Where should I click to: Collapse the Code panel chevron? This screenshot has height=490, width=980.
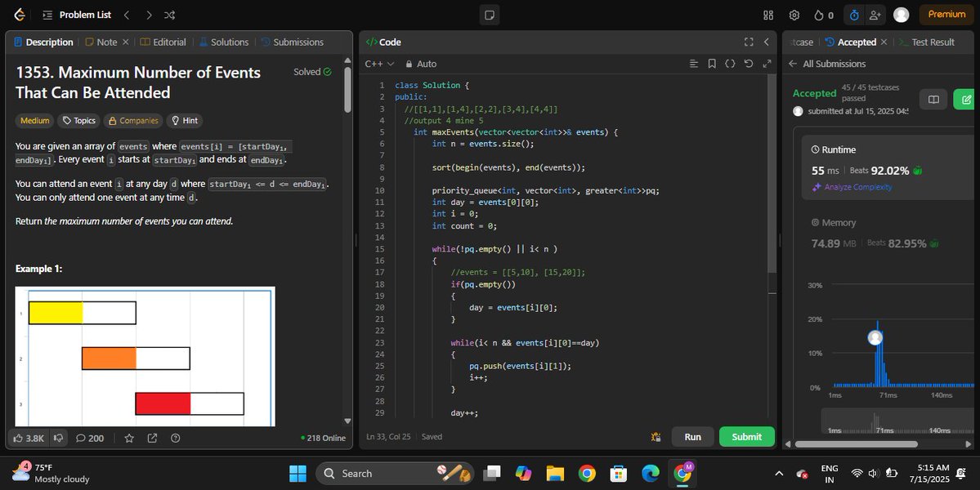(x=766, y=42)
